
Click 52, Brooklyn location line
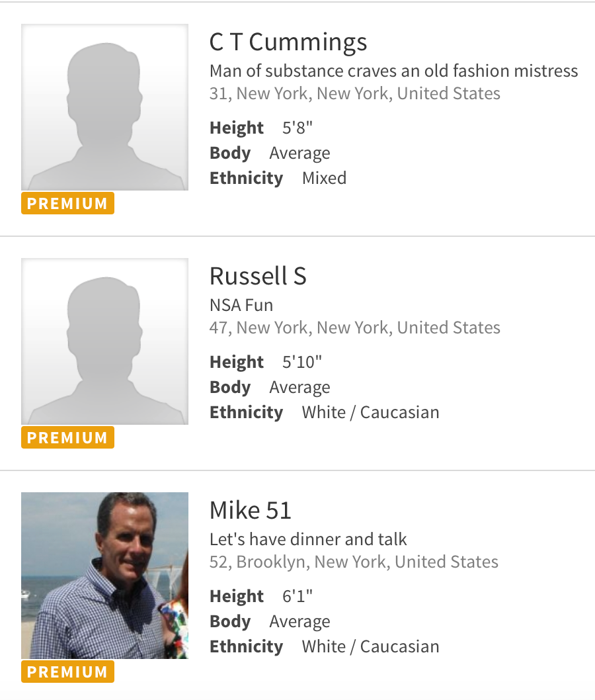pyautogui.click(x=354, y=562)
